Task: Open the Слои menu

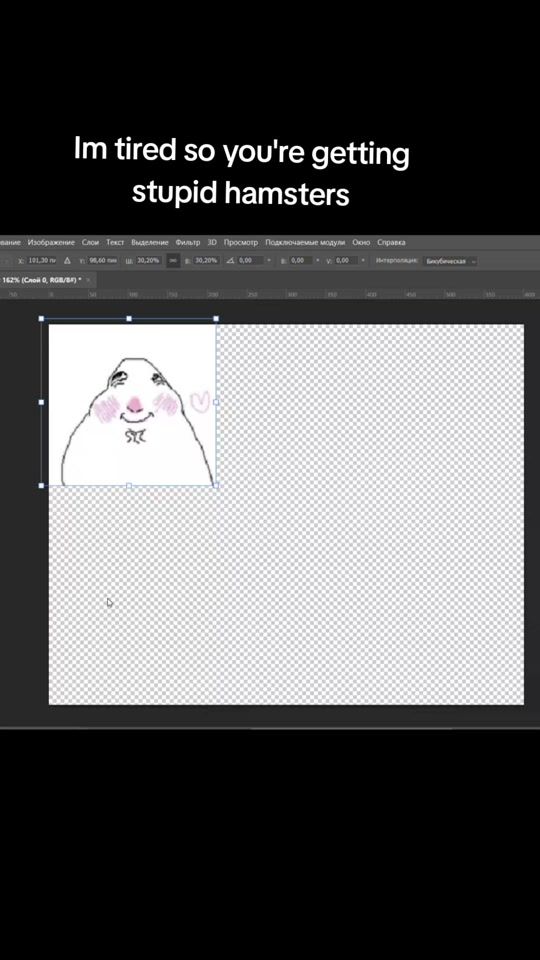Action: coord(90,242)
